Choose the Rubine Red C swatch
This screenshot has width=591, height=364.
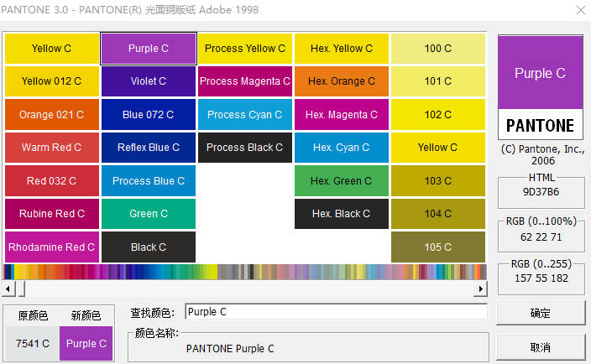click(52, 214)
